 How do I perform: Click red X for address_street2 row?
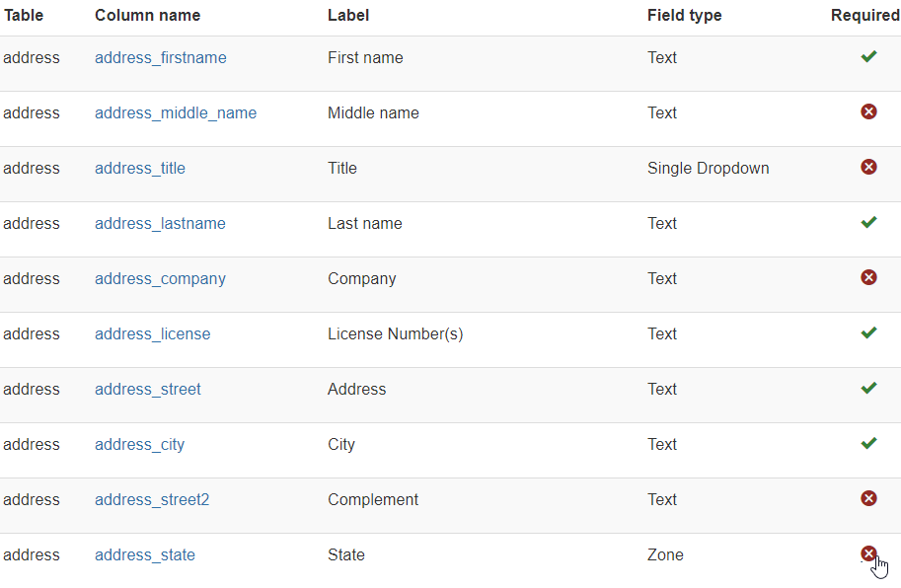tap(868, 499)
